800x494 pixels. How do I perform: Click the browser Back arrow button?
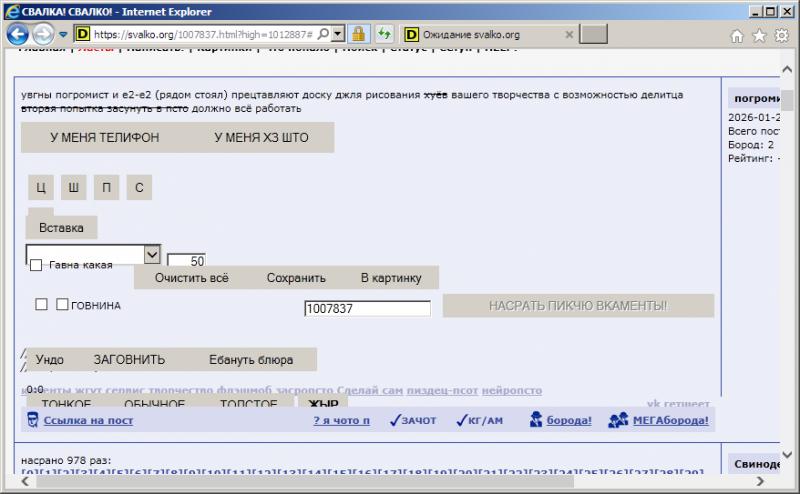19,34
